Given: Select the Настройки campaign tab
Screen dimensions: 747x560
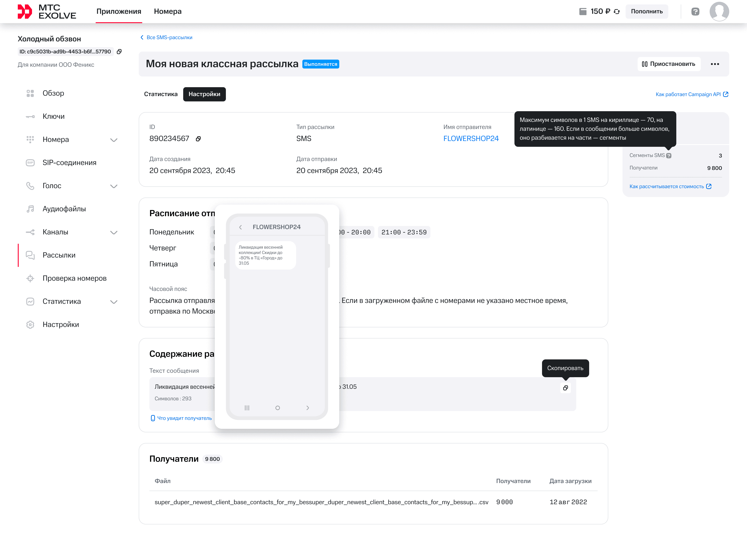Looking at the screenshot, I should point(204,94).
